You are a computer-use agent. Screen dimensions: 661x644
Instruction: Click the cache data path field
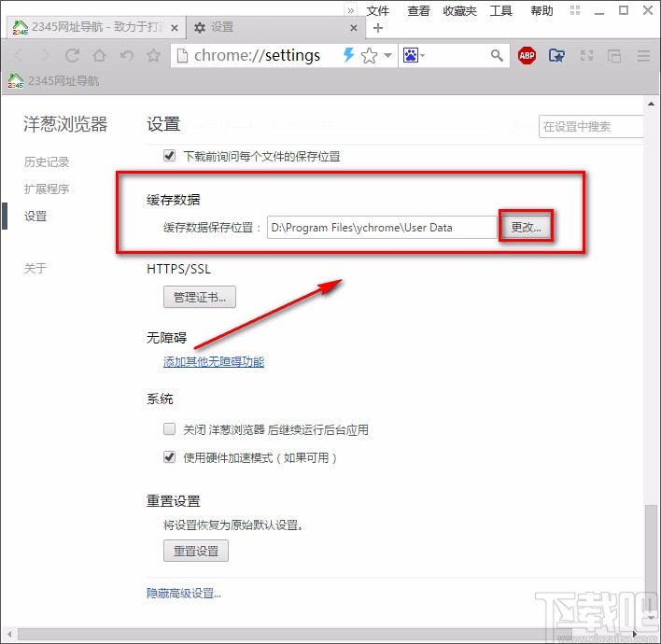point(382,228)
